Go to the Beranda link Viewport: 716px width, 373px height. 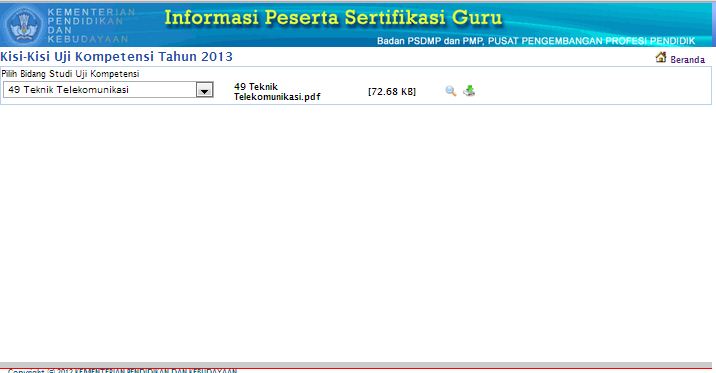pos(687,59)
